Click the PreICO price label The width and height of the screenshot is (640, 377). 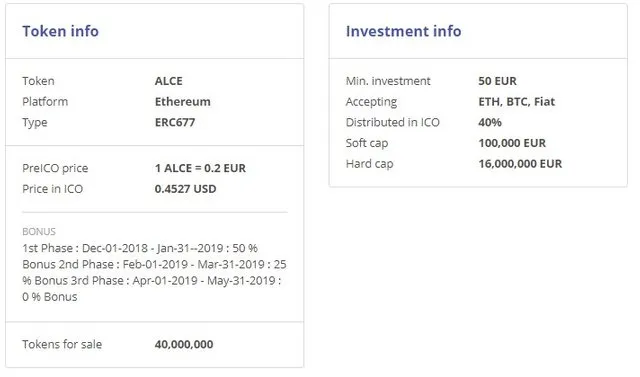tap(55, 168)
